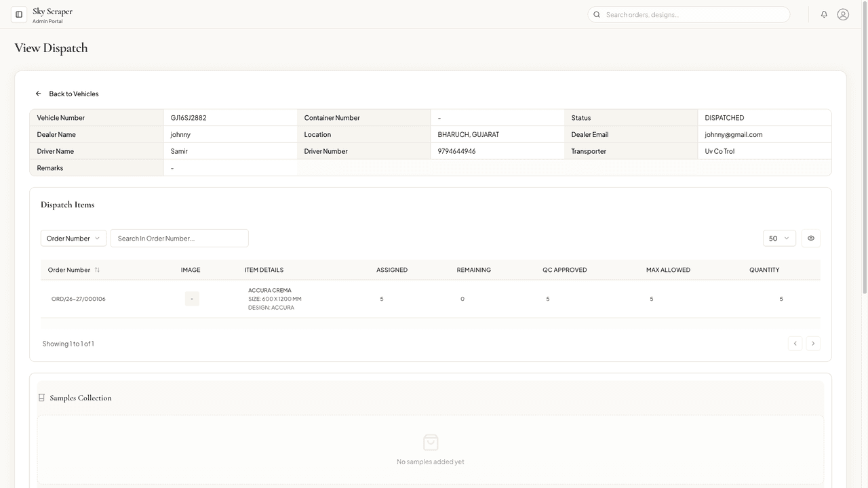Click dealer name johnny
This screenshot has height=488, width=868.
pyautogui.click(x=180, y=134)
